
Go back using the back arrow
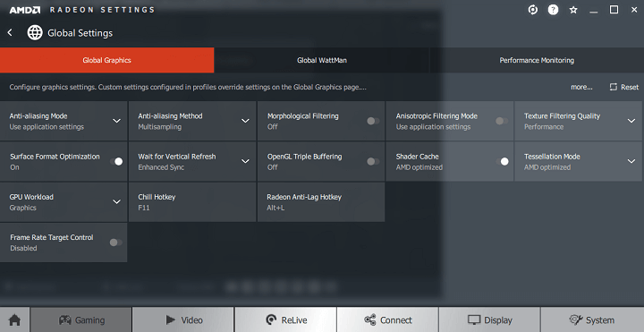(10, 32)
